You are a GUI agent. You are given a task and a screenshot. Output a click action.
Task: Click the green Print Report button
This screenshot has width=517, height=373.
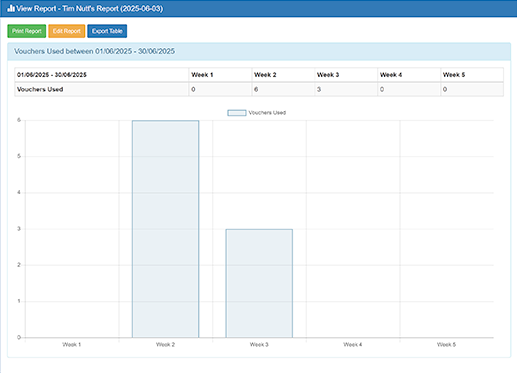point(27,31)
